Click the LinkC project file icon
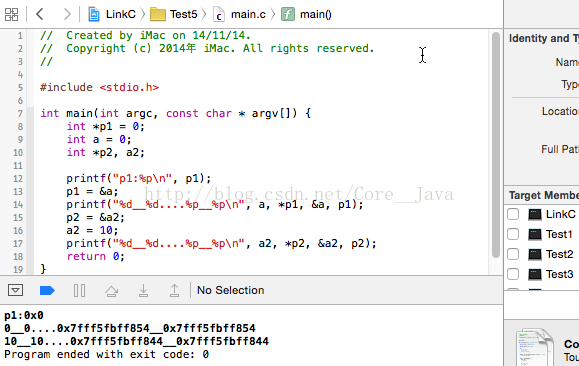 coord(94,14)
